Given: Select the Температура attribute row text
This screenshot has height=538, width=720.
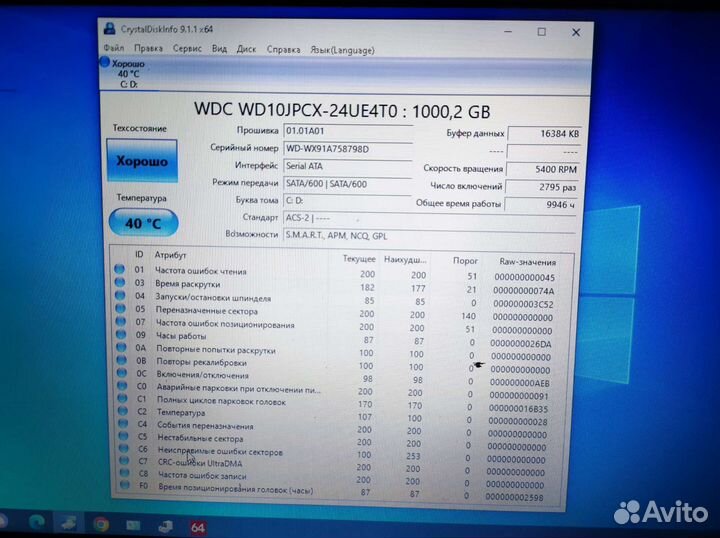Looking at the screenshot, I should click(181, 413).
